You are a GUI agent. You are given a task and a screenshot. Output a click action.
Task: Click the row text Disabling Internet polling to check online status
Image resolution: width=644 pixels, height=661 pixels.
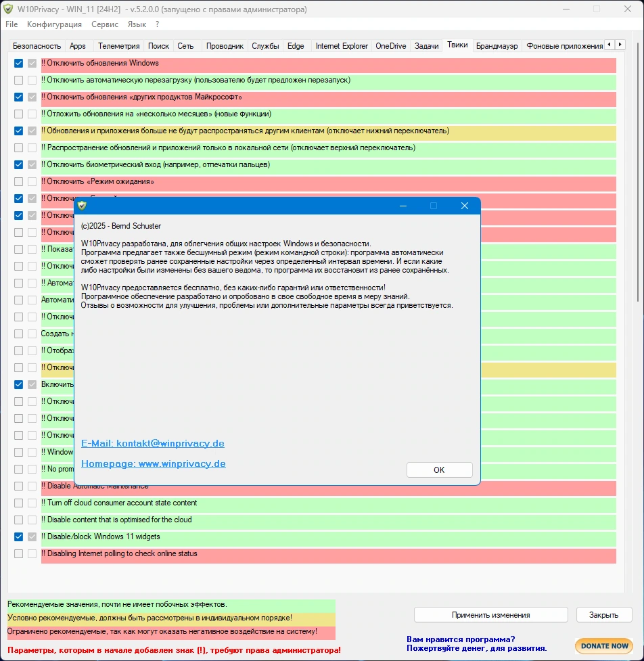(119, 553)
